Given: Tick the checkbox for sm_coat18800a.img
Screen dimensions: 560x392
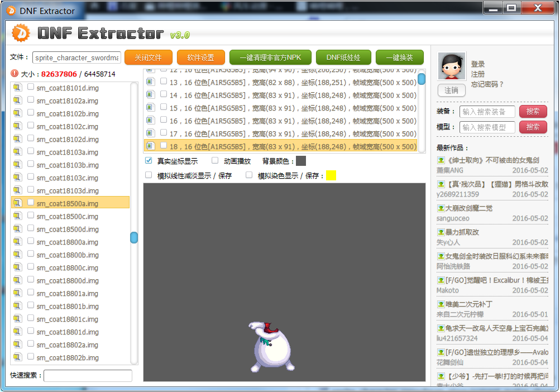Looking at the screenshot, I should (x=31, y=242).
